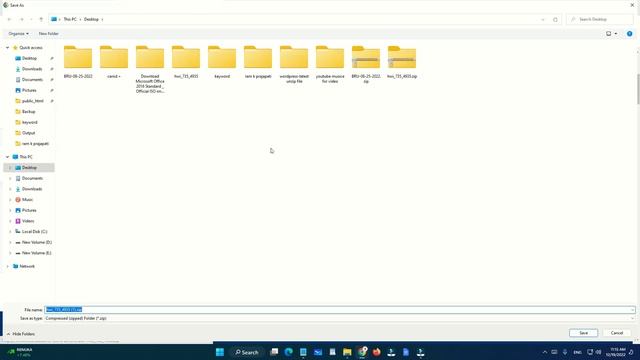
Task: Refresh the Desktop folder listing
Action: [555, 20]
